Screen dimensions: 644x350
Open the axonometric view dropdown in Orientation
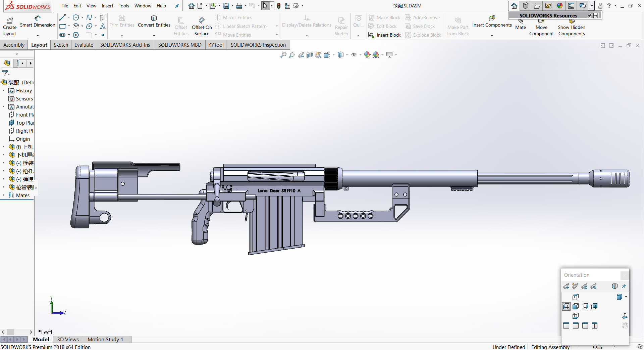coord(626,297)
